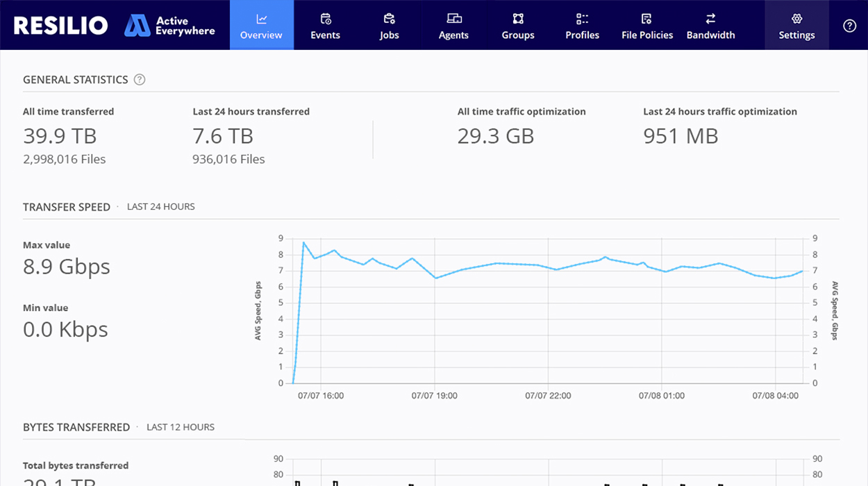
Task: Open the Groups page icon
Action: pyautogui.click(x=517, y=19)
